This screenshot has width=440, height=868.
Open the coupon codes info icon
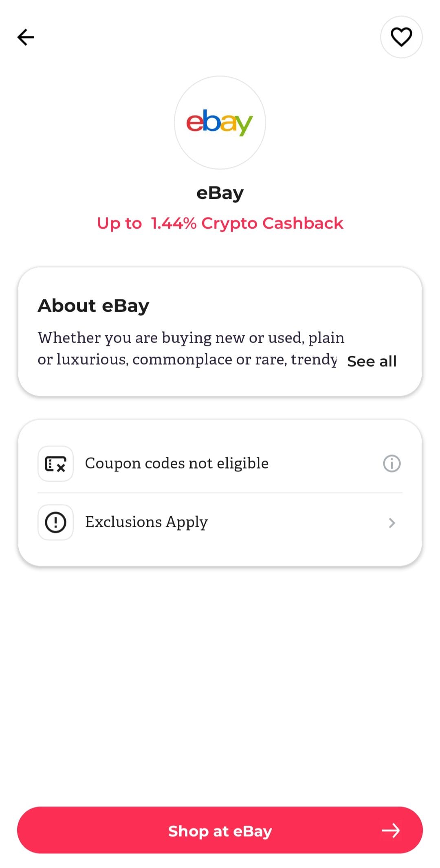(x=392, y=464)
